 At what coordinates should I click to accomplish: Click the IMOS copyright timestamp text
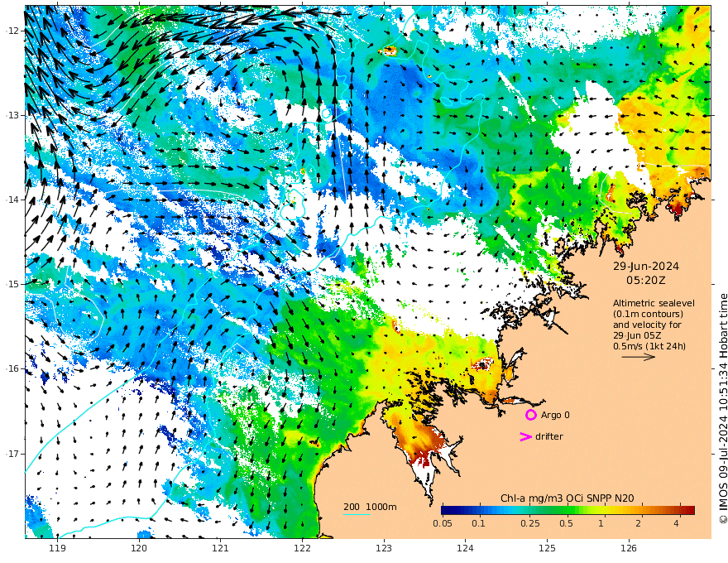(722, 409)
